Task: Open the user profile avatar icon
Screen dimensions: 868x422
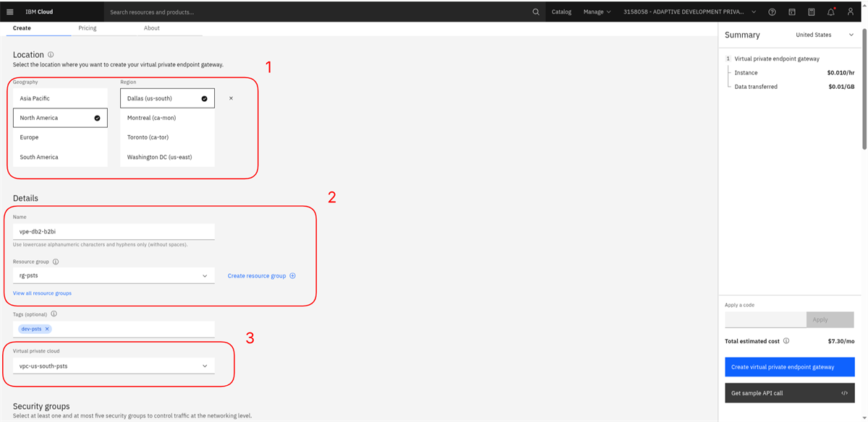Action: tap(851, 12)
